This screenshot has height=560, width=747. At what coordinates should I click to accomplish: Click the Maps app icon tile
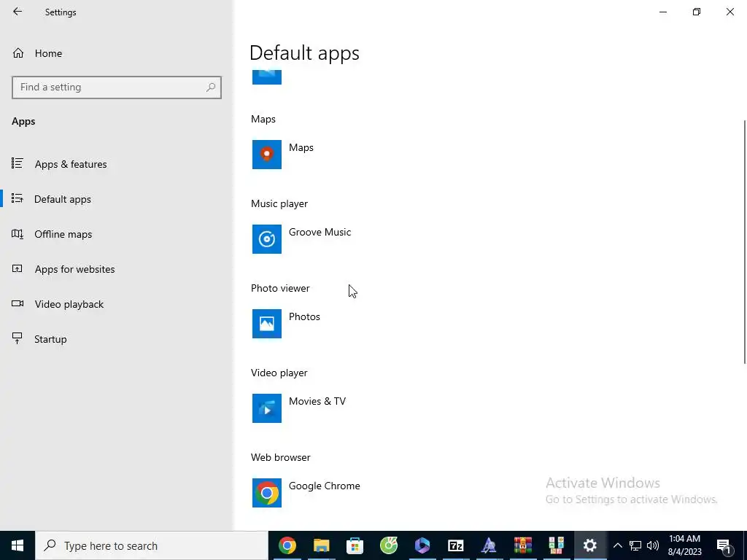pos(267,155)
